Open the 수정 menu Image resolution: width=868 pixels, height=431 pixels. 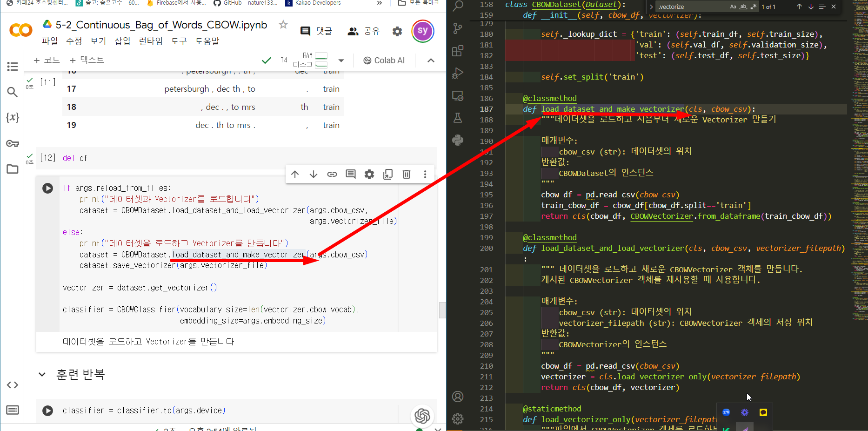tap(74, 41)
